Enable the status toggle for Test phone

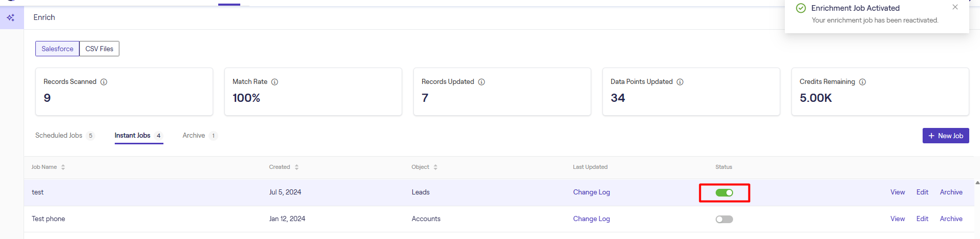coord(724,220)
